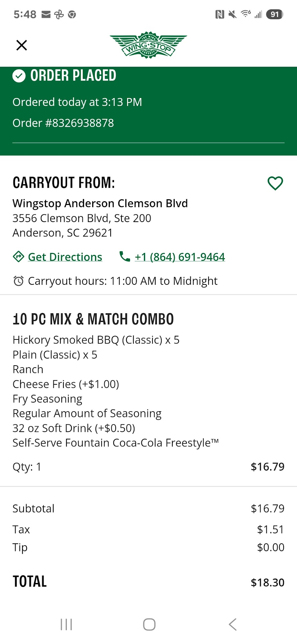Image resolution: width=297 pixels, height=644 pixels.
Task: Tap the order placed checkmark icon
Action: (19, 76)
